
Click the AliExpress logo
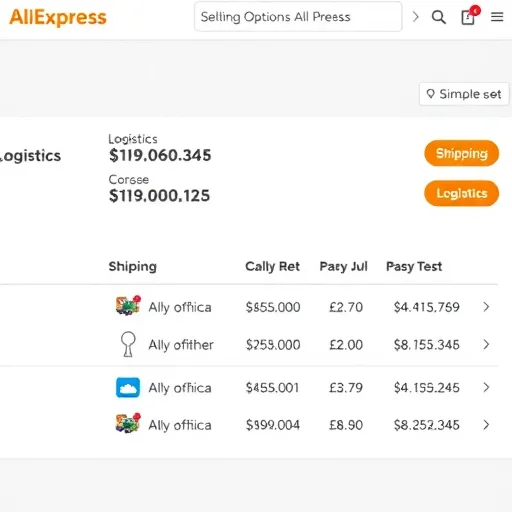click(x=58, y=17)
